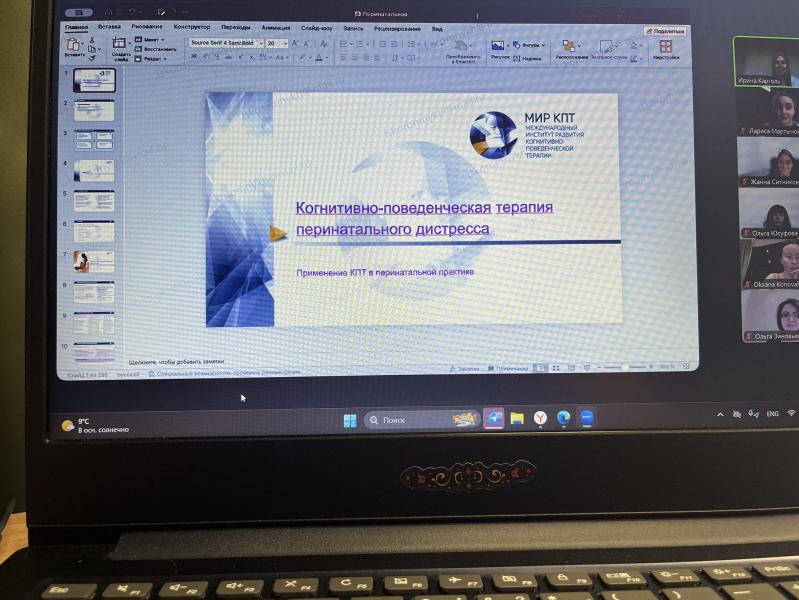Toggle the Примечания comments pane
This screenshot has height=600, width=799.
(509, 368)
